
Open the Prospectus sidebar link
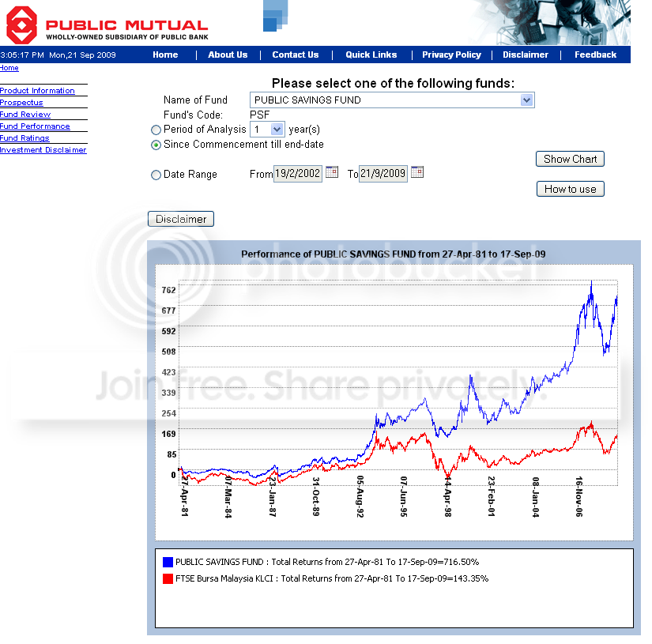tap(21, 103)
